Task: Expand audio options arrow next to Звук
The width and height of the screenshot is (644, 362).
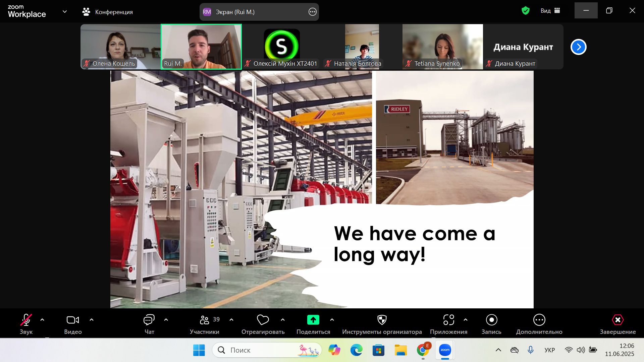Action: coord(42,320)
